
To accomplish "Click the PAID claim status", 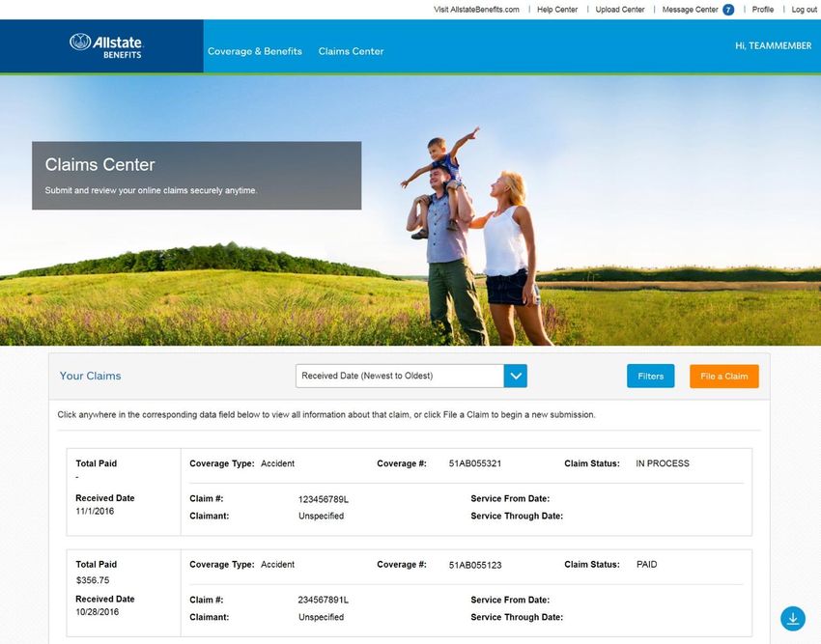I will [646, 565].
